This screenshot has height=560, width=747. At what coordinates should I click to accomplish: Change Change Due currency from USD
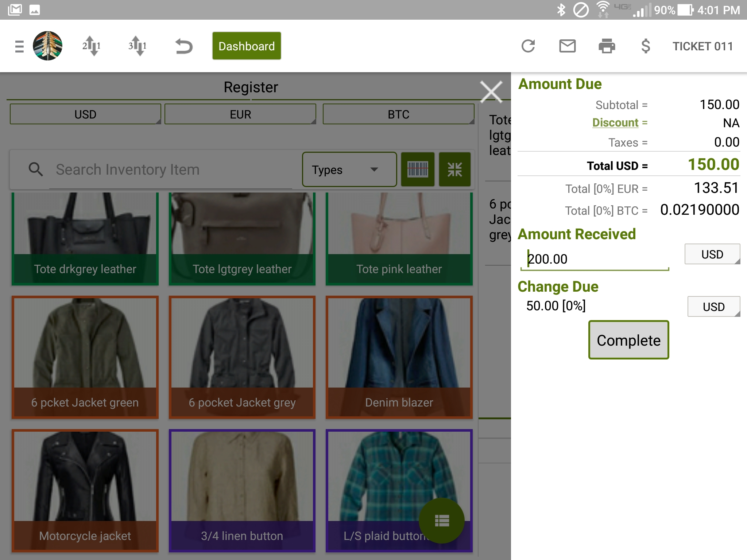(713, 307)
